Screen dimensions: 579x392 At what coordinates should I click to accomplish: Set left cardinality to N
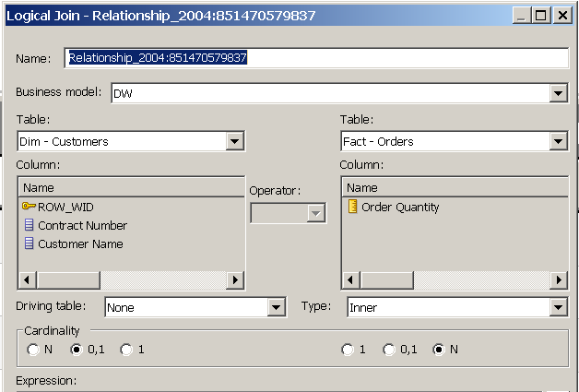[x=33, y=350]
